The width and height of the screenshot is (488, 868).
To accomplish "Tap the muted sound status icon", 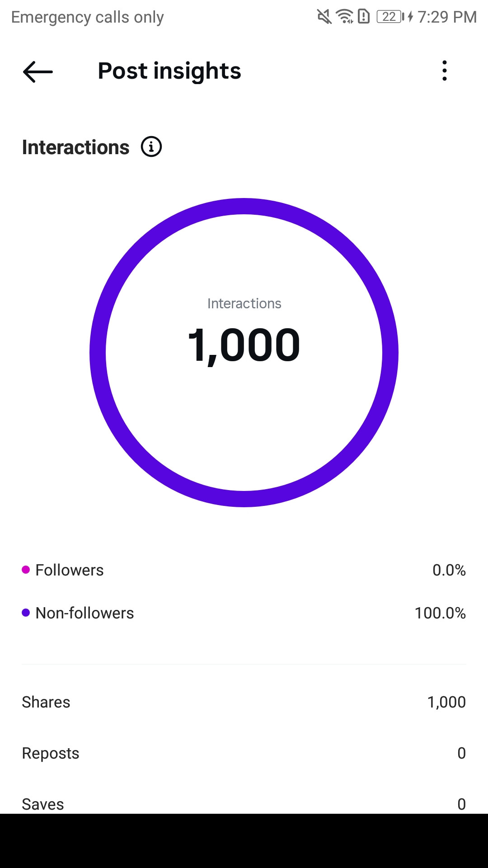I will (x=324, y=17).
